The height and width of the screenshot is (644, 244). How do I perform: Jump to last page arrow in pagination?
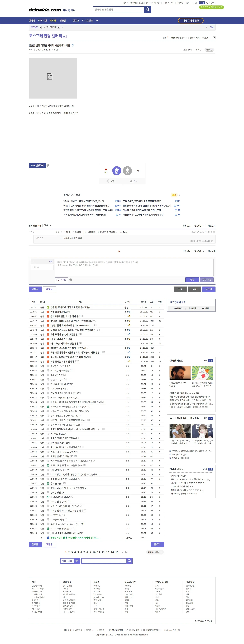tap(126, 552)
